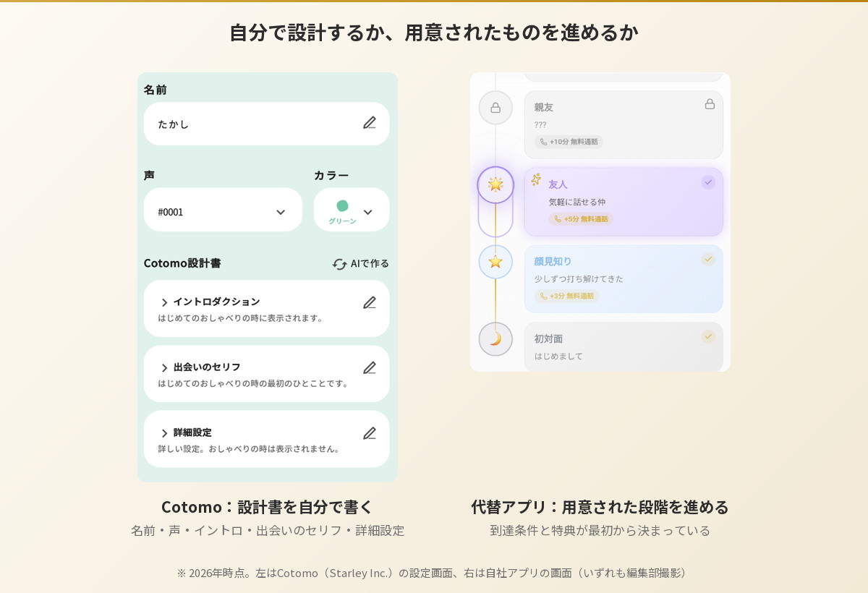Click the +3分 無料通話 badge

click(x=566, y=296)
